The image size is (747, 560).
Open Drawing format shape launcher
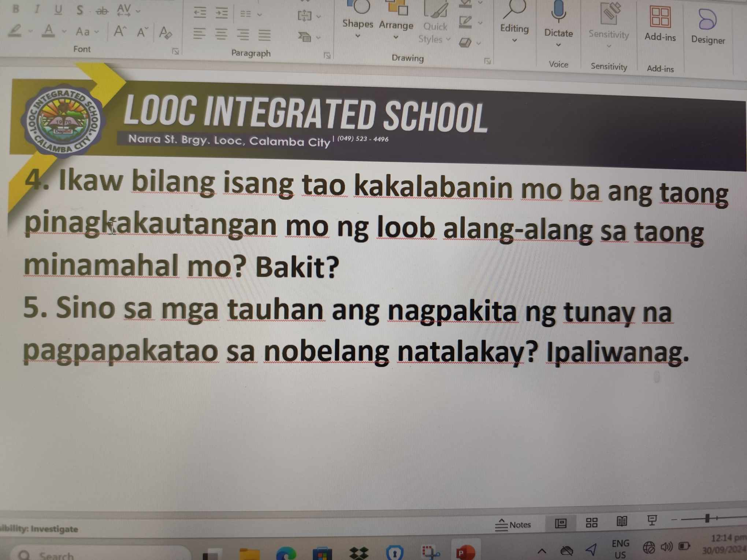click(x=487, y=61)
